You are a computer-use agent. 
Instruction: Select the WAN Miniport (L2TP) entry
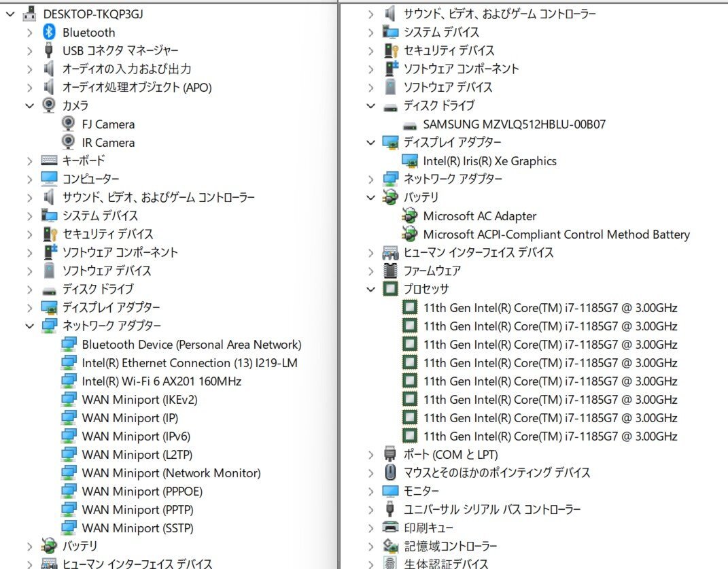[137, 454]
